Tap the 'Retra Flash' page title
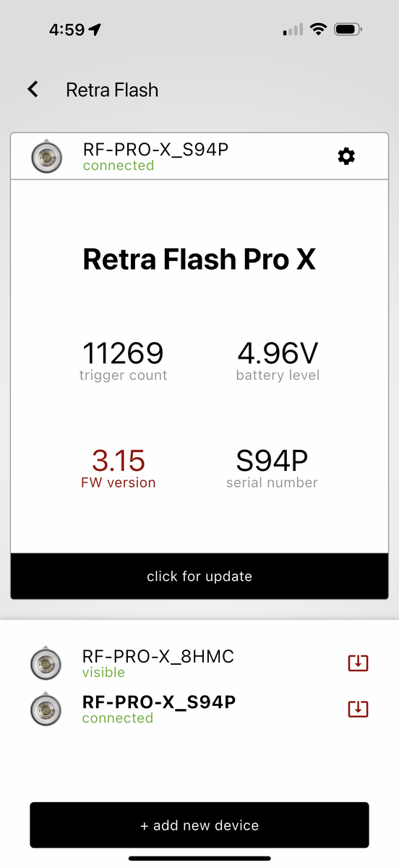399x868 pixels. point(112,90)
